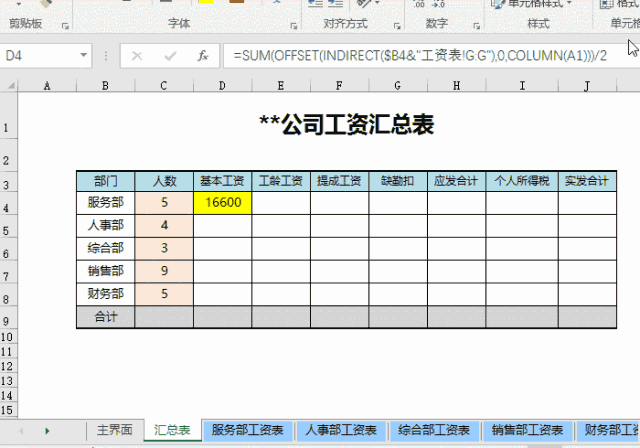Image resolution: width=640 pixels, height=448 pixels.
Task: Open the partially visible 财务部 sheet tab
Action: click(608, 430)
